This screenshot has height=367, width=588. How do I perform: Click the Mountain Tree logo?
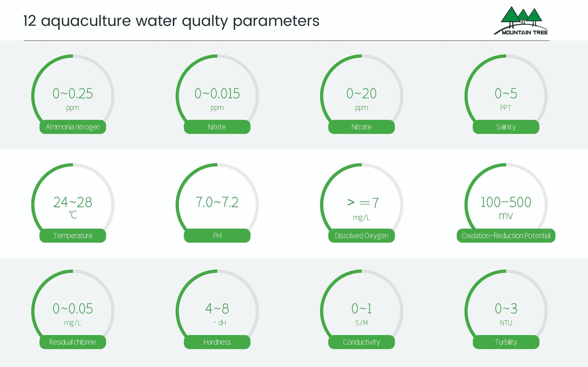click(521, 21)
